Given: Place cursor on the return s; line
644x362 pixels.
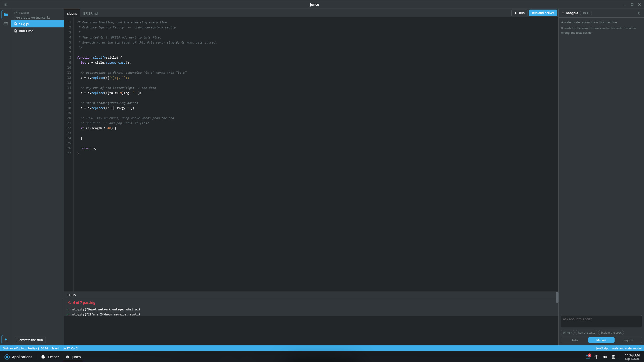Looking at the screenshot, I should tap(88, 148).
